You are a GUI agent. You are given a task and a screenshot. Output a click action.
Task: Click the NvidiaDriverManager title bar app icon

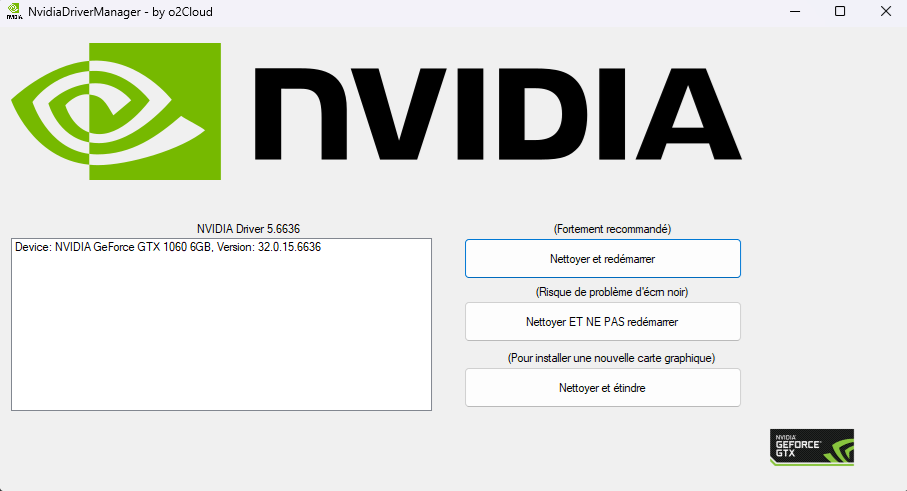click(14, 12)
